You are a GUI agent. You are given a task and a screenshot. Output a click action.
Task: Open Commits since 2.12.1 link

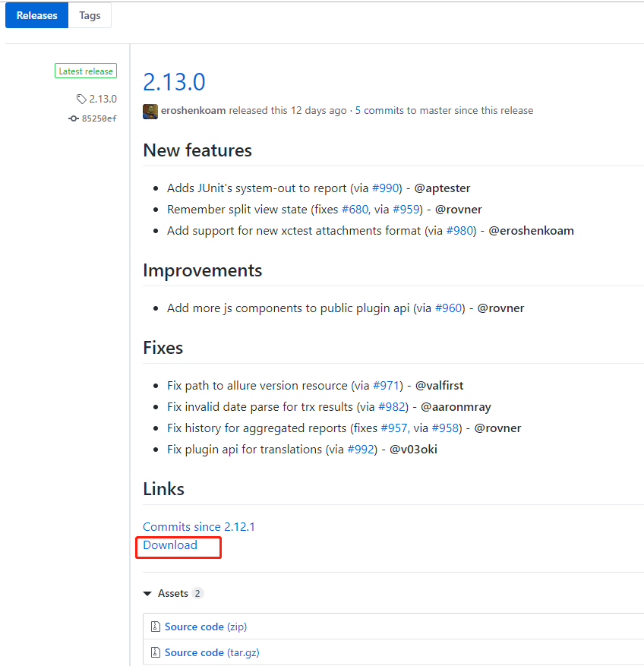click(x=199, y=526)
